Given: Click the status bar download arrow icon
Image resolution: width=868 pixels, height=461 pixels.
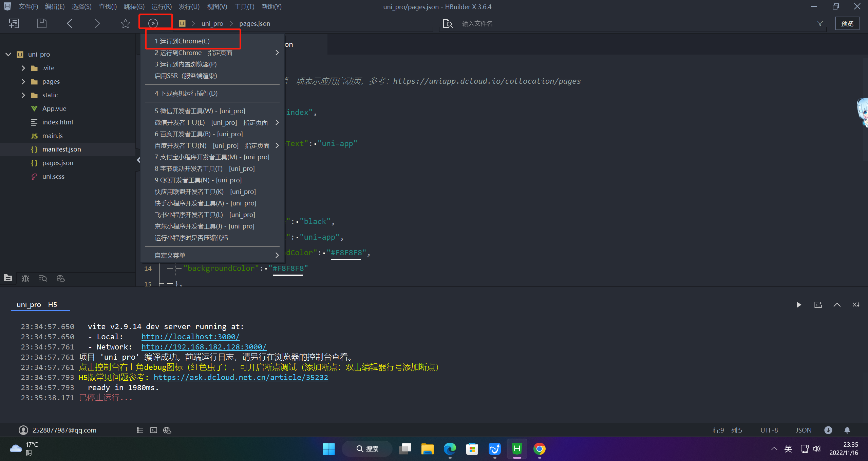Looking at the screenshot, I should pyautogui.click(x=828, y=430).
